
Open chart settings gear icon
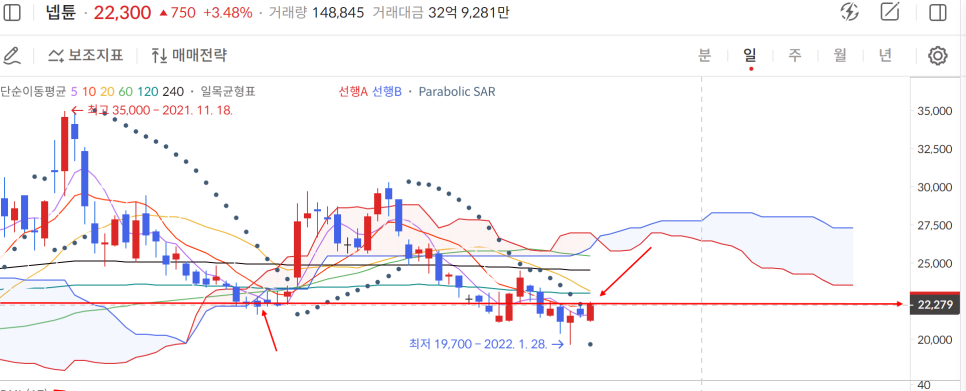[x=938, y=55]
